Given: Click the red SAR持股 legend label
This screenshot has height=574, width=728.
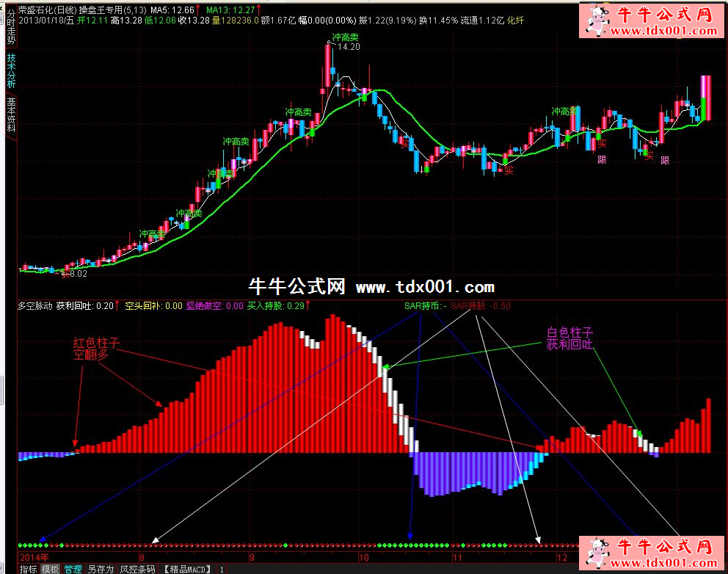Looking at the screenshot, I should [481, 305].
